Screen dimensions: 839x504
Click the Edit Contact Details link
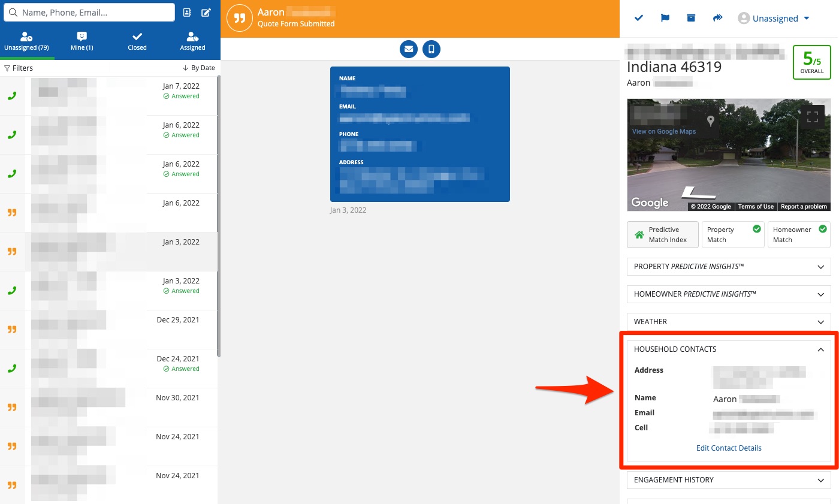729,448
